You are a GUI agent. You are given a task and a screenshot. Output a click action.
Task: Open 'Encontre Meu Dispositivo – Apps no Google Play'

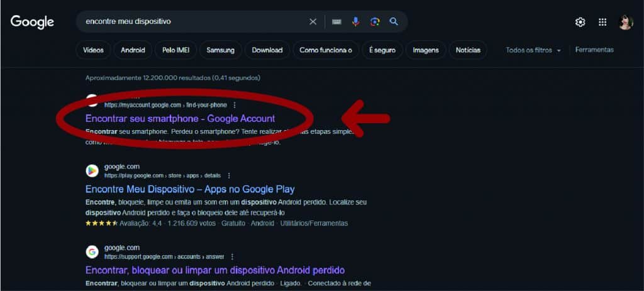(x=190, y=189)
